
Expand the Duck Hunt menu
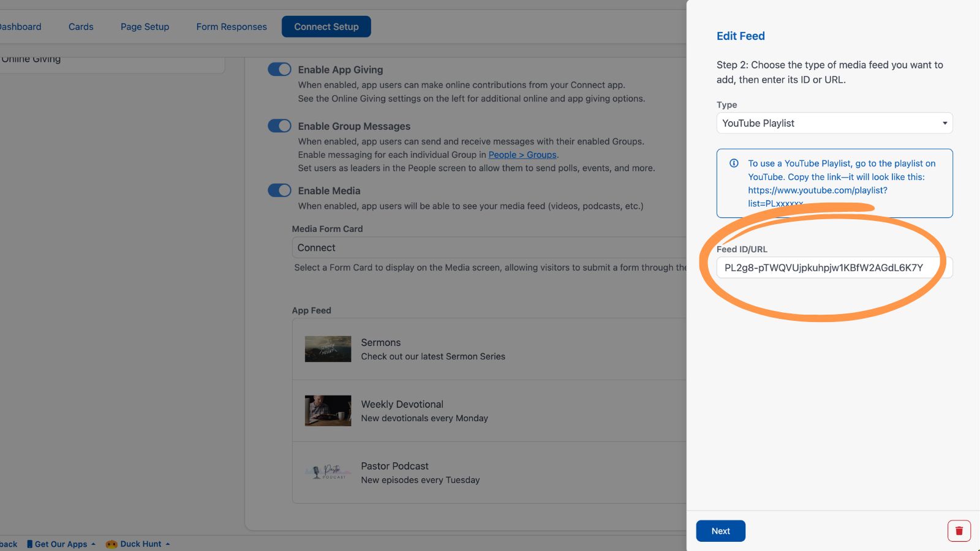[138, 544]
